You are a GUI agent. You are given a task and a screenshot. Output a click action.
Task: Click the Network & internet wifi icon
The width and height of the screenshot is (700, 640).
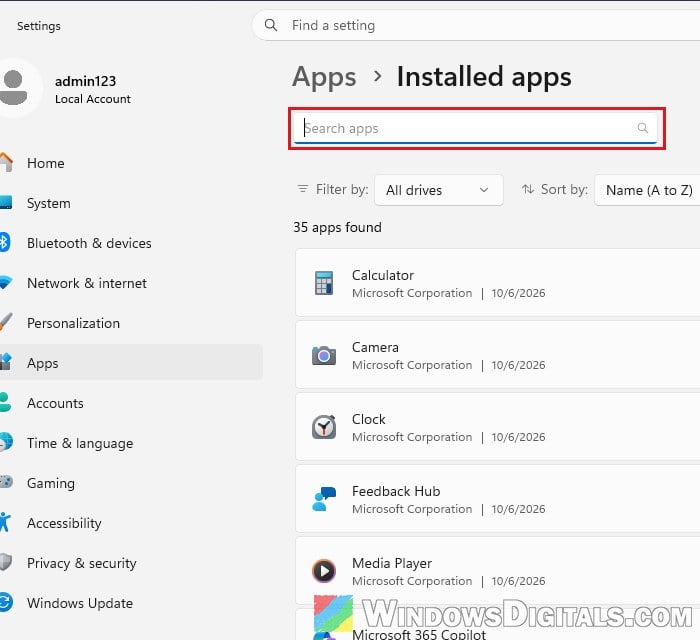point(5,283)
